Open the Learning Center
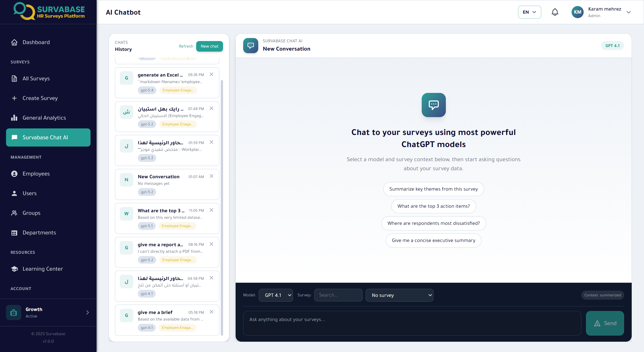Viewport: 644px width, 352px height. 48,269
